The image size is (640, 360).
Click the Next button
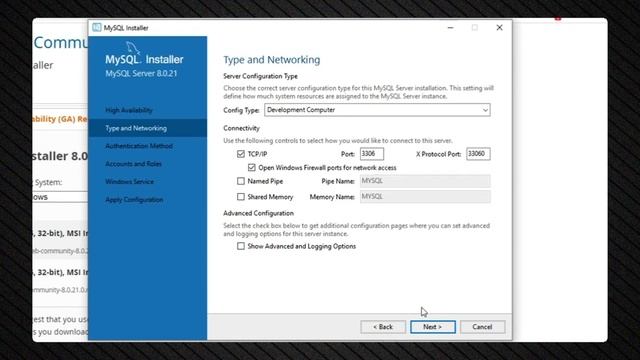433,327
